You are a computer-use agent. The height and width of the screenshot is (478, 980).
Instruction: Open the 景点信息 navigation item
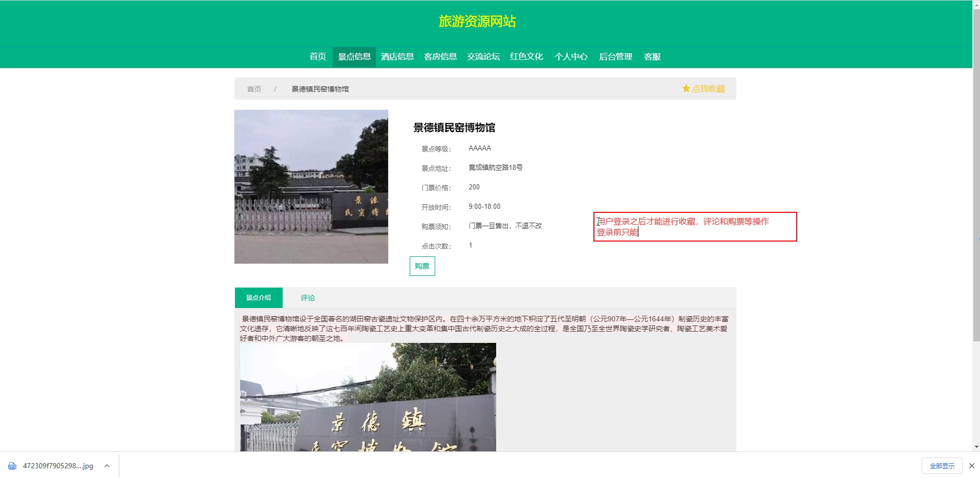click(x=354, y=57)
